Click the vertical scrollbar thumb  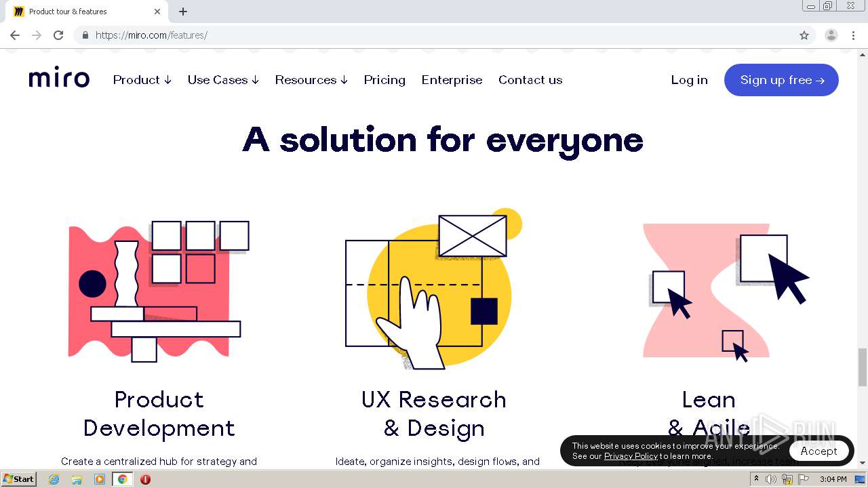click(x=863, y=367)
